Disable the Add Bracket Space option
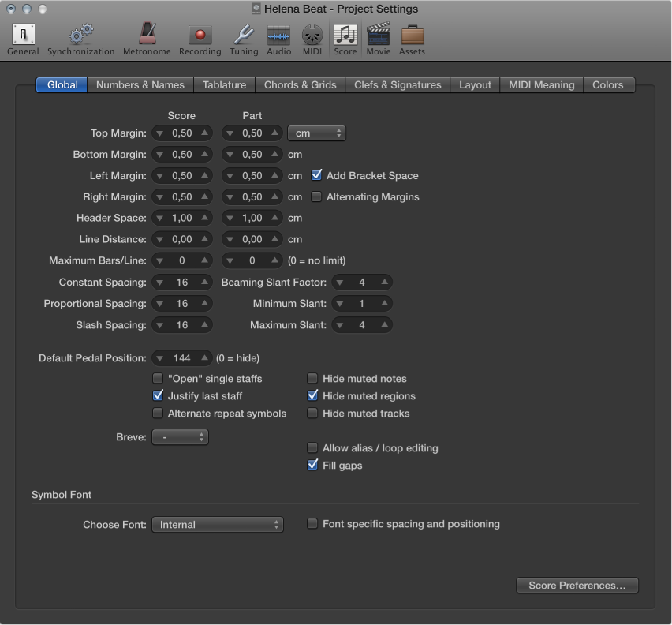Screen dimensions: 672x625 point(316,175)
